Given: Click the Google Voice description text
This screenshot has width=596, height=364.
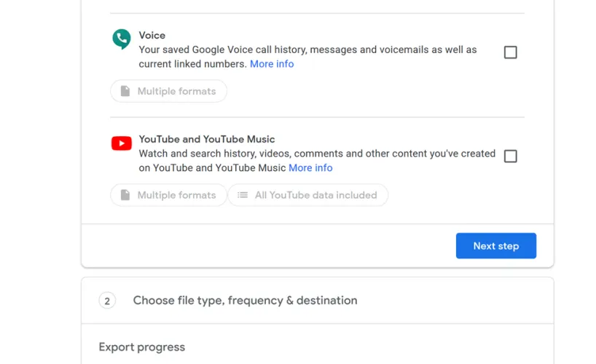Looking at the screenshot, I should click(x=307, y=50).
